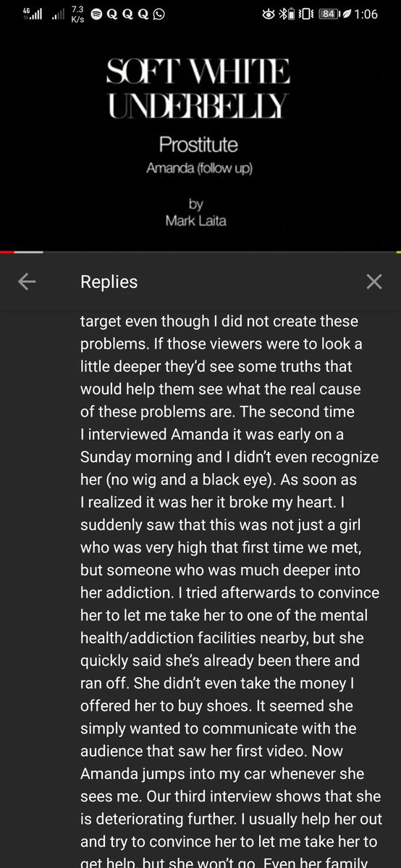This screenshot has width=401, height=868.
Task: Tap the Replies header title
Action: 109,282
